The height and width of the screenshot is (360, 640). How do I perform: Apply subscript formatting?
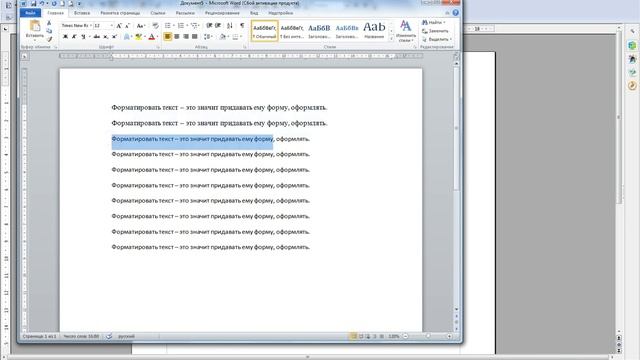(105, 37)
